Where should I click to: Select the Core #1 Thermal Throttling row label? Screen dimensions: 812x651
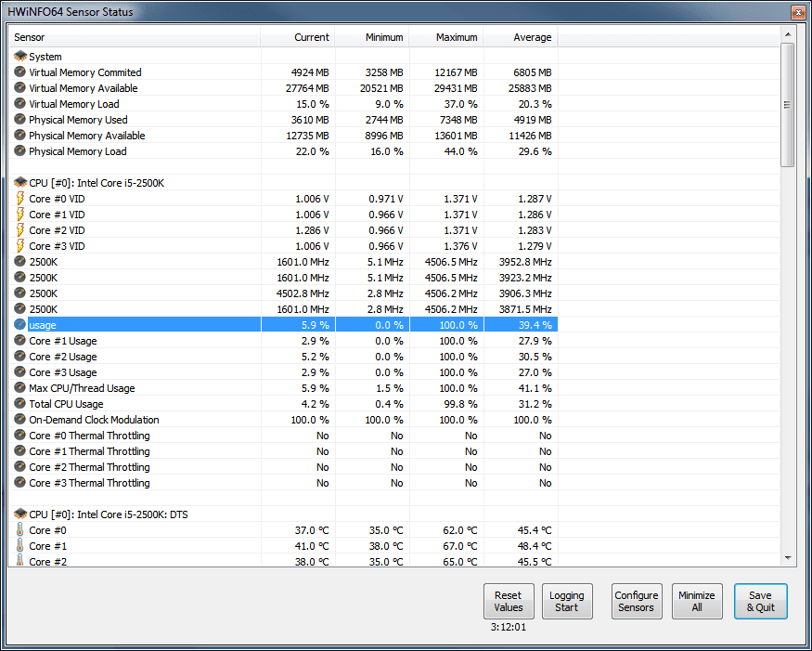click(90, 451)
